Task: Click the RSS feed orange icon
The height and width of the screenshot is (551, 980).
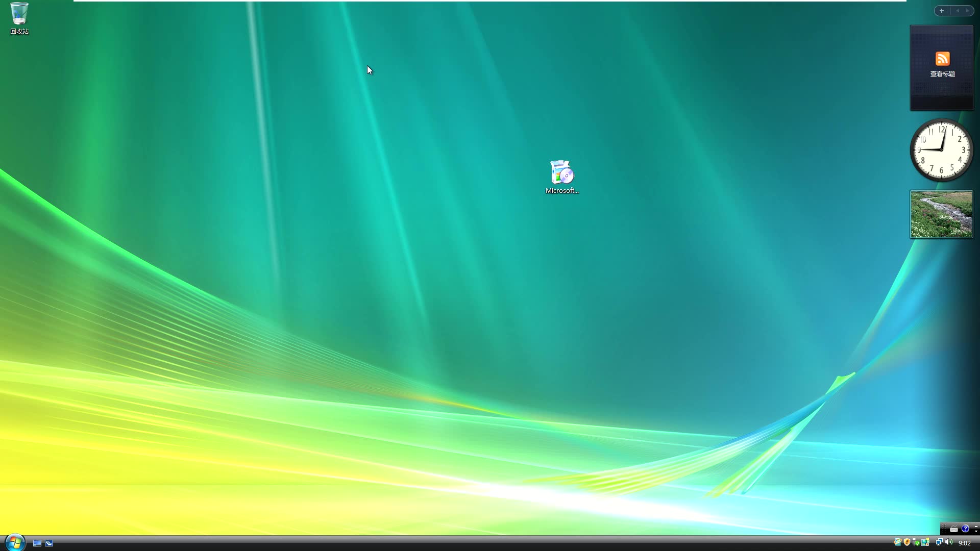Action: (x=942, y=59)
